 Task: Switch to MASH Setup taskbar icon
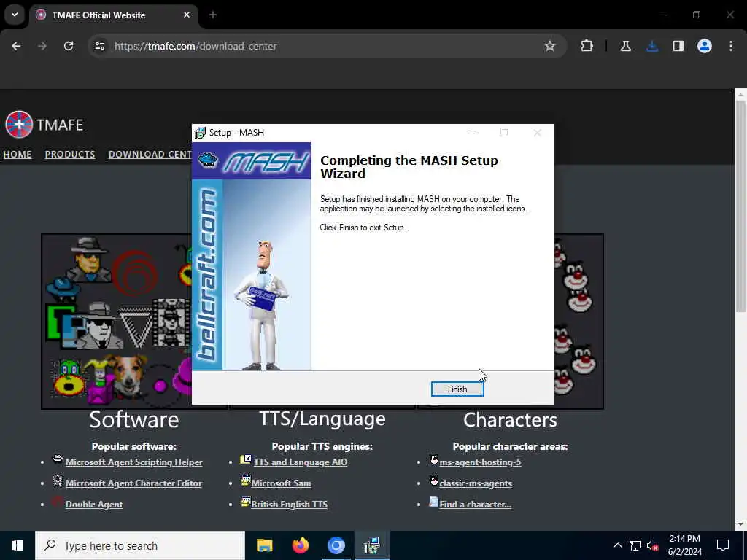[371, 545]
